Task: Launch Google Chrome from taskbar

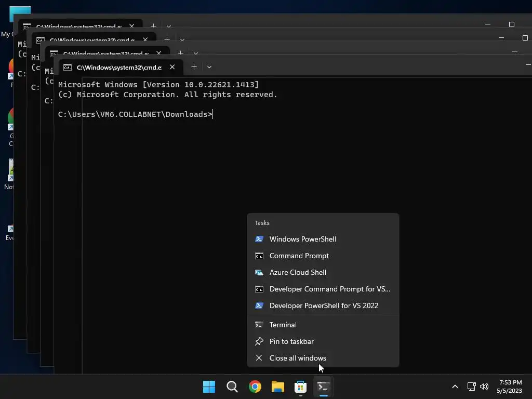Action: tap(255, 387)
